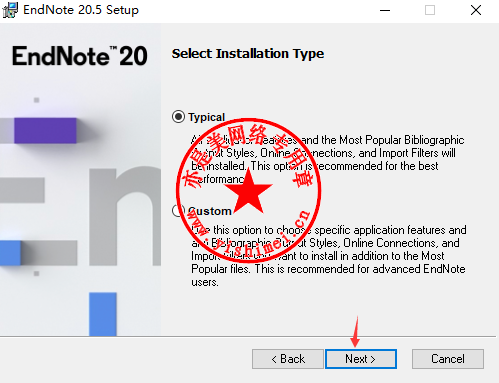Click the Custom option description paragraph
The width and height of the screenshot is (499, 383).
[329, 256]
